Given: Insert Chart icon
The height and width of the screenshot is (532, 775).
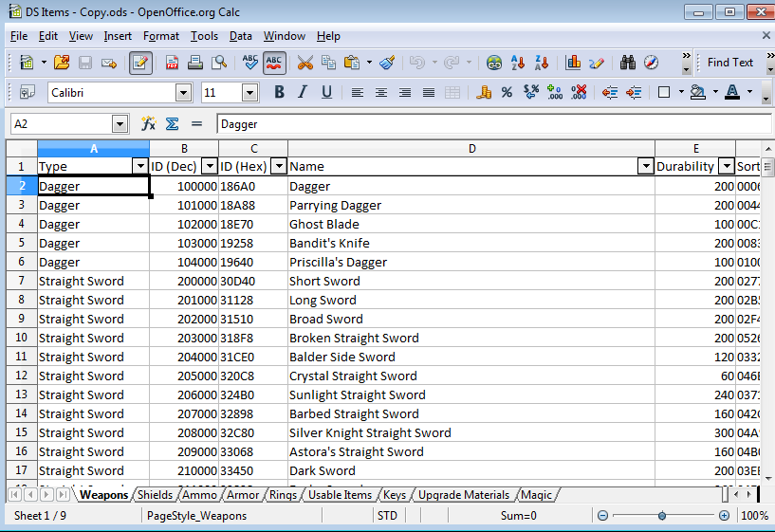Looking at the screenshot, I should (573, 63).
